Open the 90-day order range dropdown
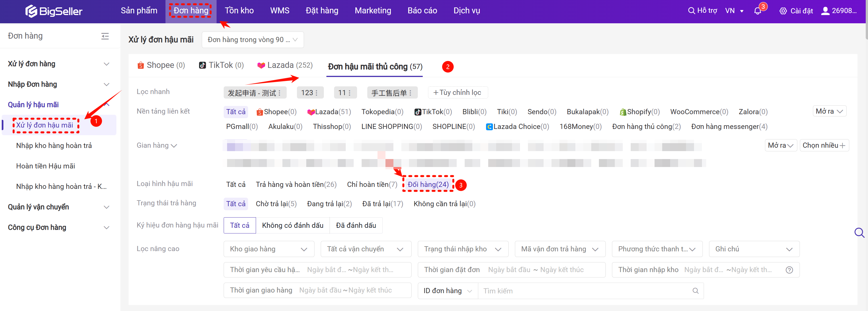Screen dimensions: 868x311 [x=252, y=40]
